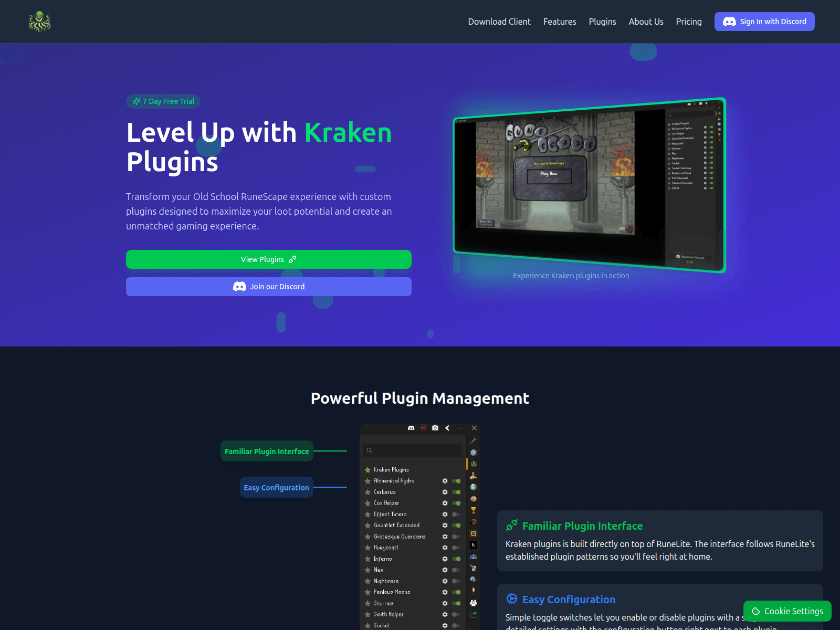Click Sign In with Discord

(x=764, y=22)
